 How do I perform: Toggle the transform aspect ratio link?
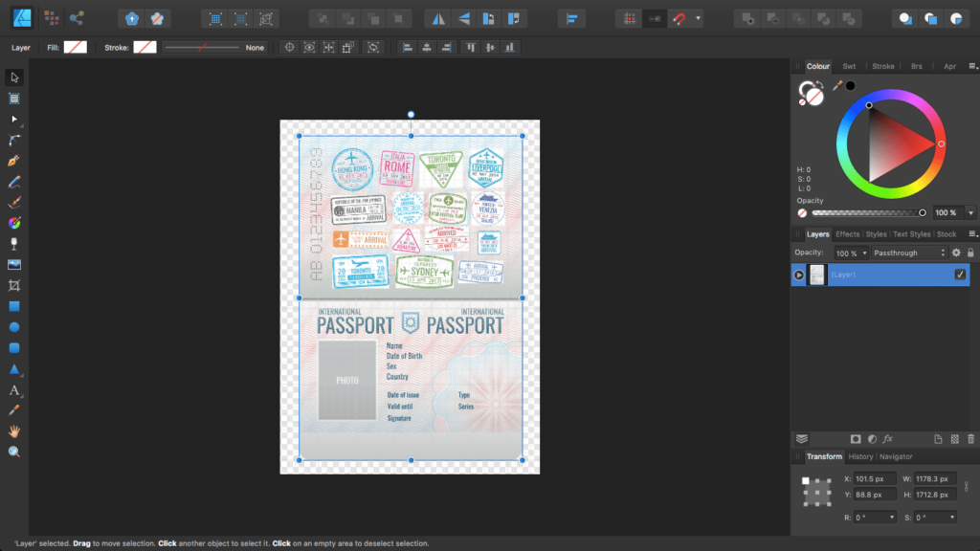tap(967, 486)
